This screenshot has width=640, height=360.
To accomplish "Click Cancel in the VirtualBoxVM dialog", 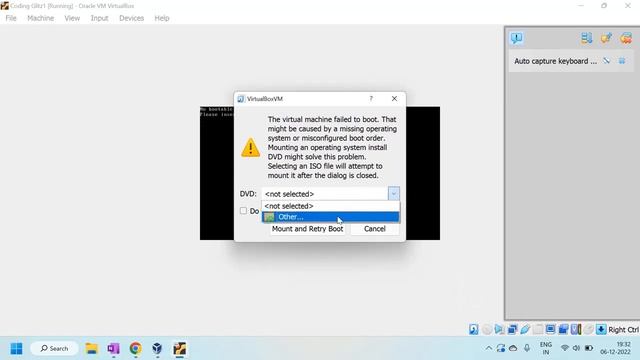I will (x=375, y=229).
